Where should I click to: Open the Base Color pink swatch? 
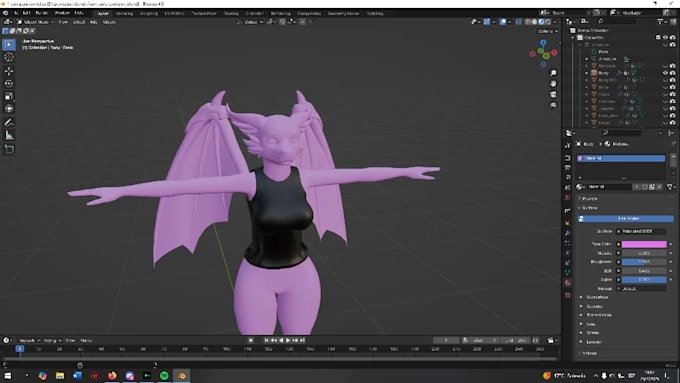(644, 244)
